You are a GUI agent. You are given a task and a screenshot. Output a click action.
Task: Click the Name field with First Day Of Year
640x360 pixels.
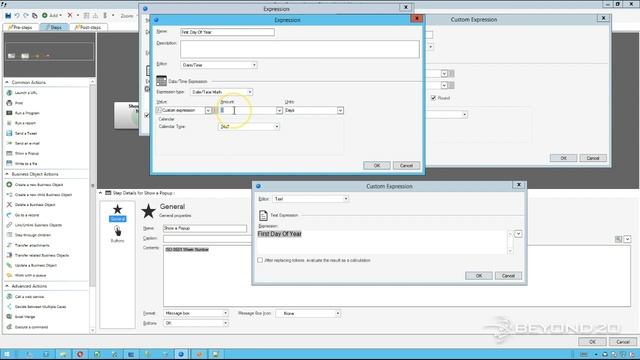227,32
